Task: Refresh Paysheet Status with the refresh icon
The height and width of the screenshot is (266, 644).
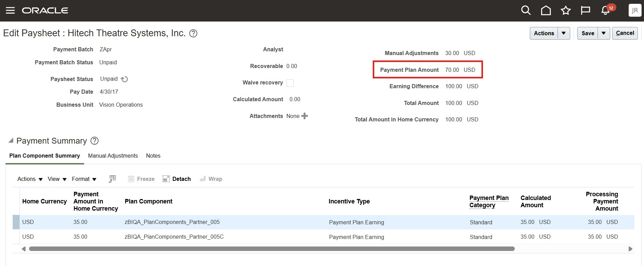Action: pos(124,79)
